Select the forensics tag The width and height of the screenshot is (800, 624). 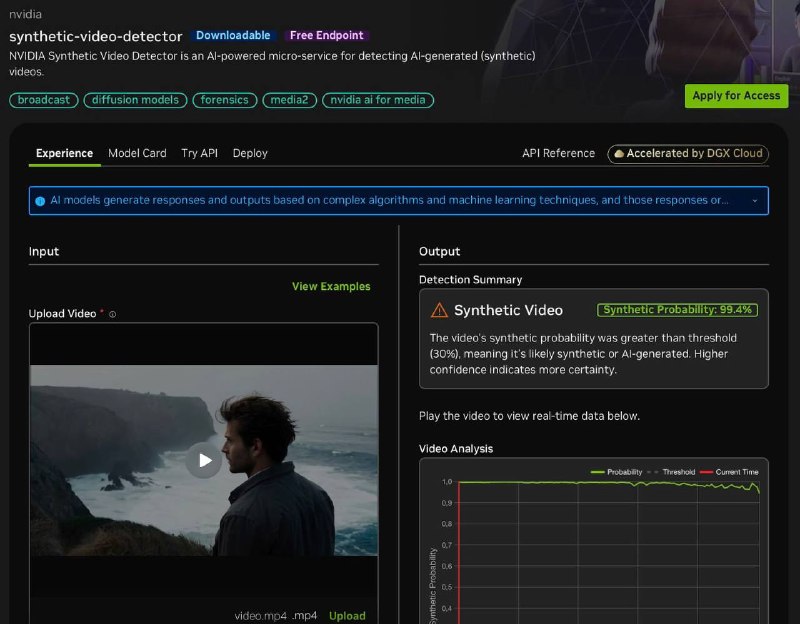click(224, 100)
